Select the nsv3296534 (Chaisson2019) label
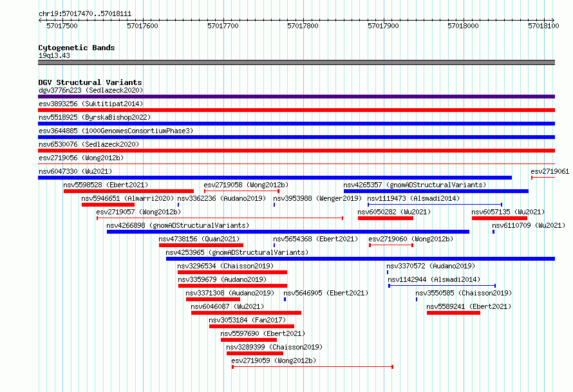The width and height of the screenshot is (573, 392). pos(225,266)
